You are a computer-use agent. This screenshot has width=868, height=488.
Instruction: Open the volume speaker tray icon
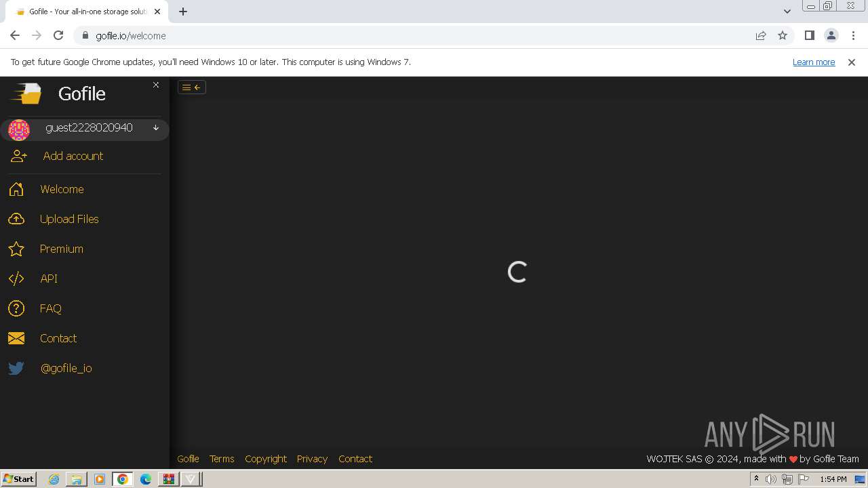coord(771,479)
